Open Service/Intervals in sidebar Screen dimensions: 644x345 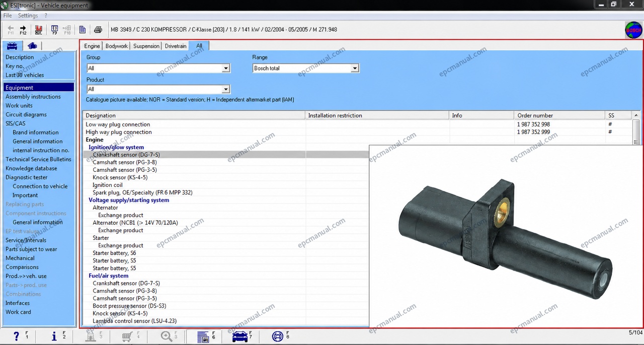point(26,240)
